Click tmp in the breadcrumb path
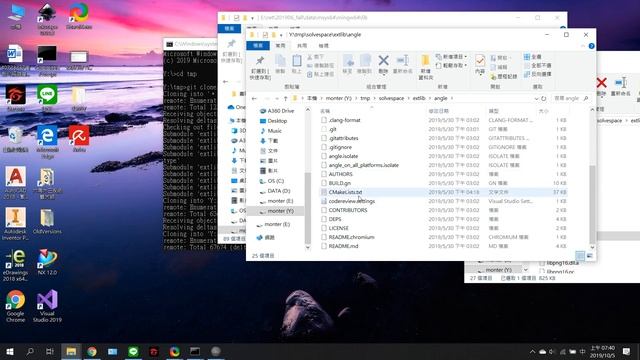This screenshot has width=640, height=360. [365, 98]
